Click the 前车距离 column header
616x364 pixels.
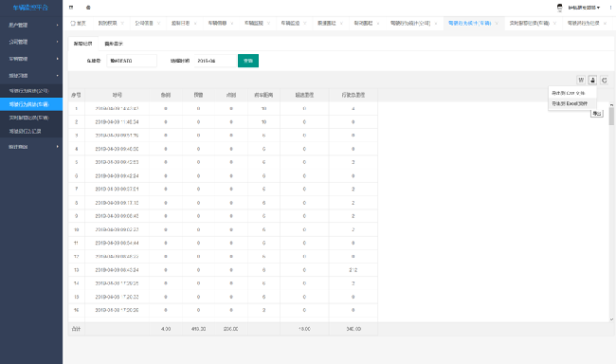click(x=263, y=95)
